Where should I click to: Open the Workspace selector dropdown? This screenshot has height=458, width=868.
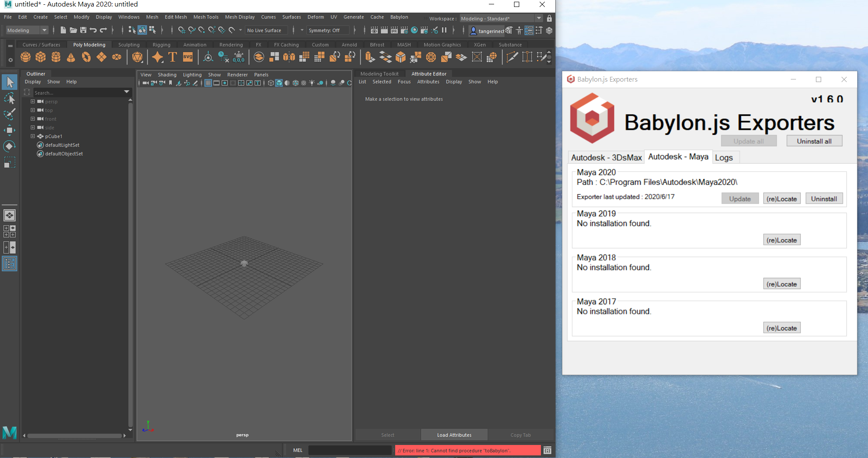[x=501, y=18]
